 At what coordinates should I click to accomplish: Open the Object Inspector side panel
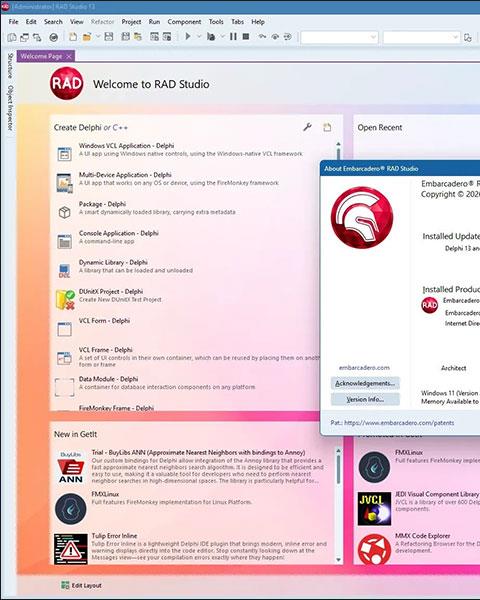10,108
